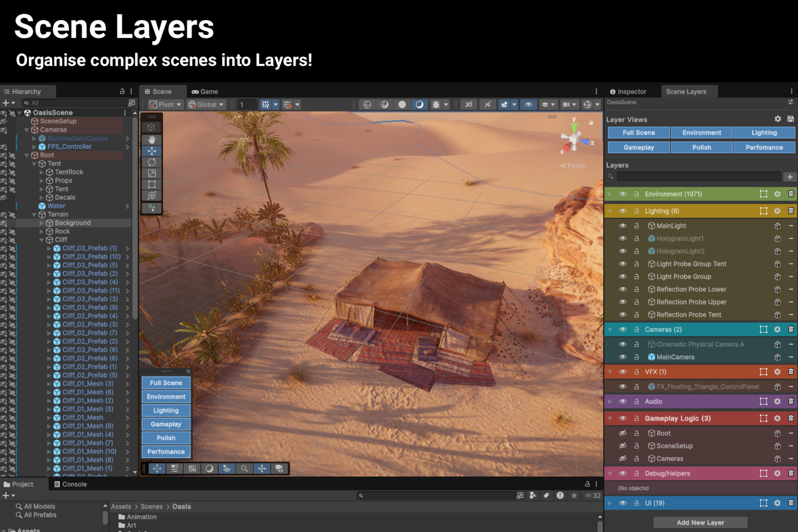Switch to the Inspector tab
The height and width of the screenshot is (532, 798).
(628, 92)
